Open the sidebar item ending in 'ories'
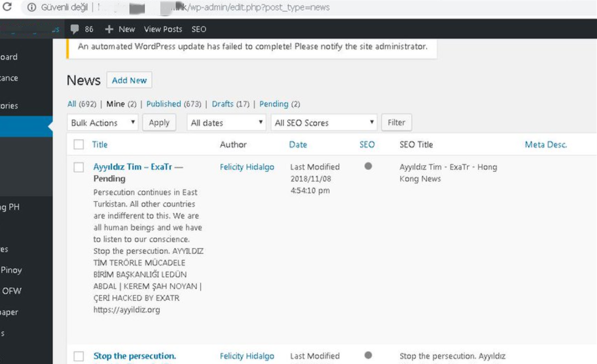The image size is (597, 364). pos(9,106)
